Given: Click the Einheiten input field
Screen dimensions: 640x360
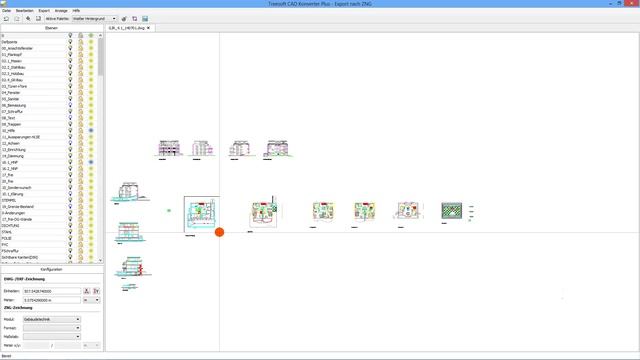Looking at the screenshot, I should point(52,291).
